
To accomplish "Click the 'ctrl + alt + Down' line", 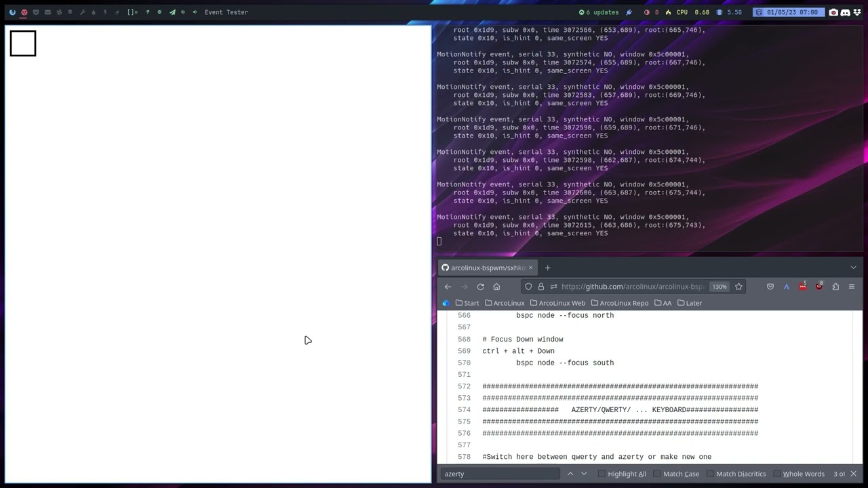I will tap(518, 351).
